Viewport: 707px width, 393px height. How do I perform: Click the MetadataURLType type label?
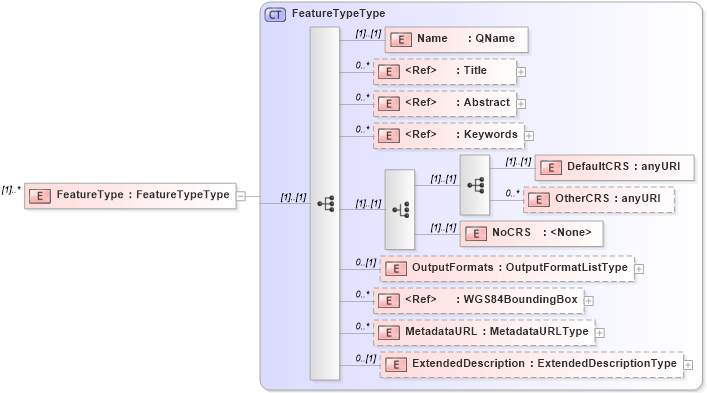(x=539, y=331)
